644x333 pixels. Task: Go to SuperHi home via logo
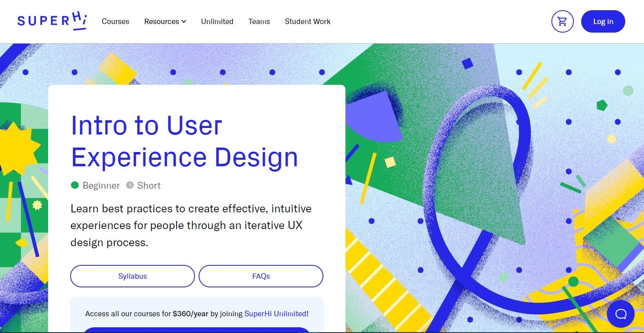pyautogui.click(x=52, y=21)
